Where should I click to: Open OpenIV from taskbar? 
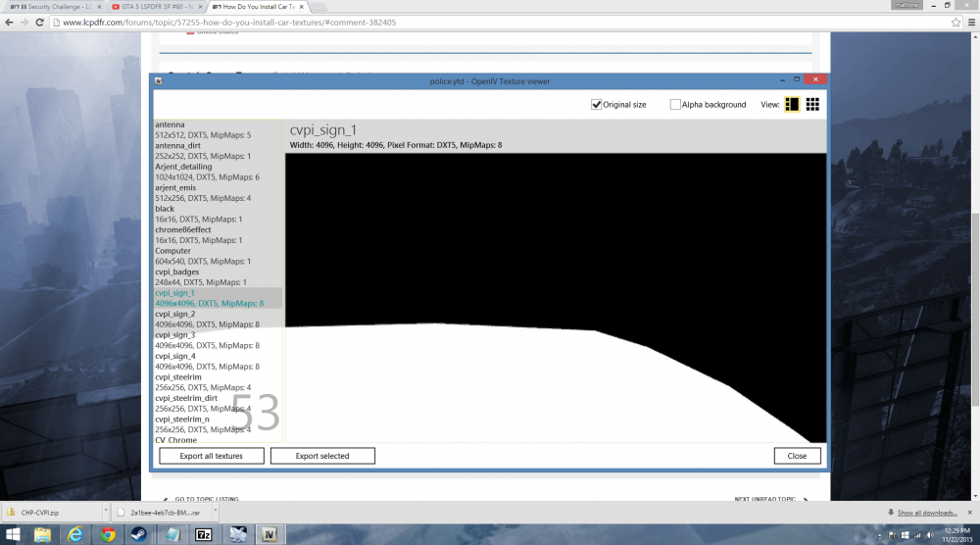269,534
